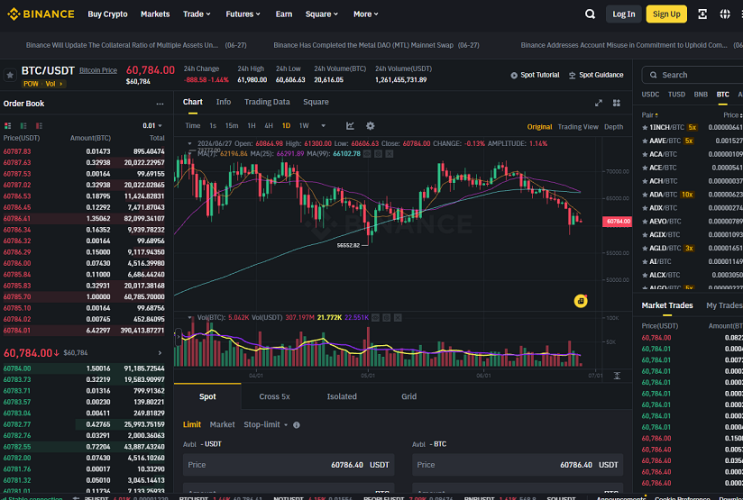Open the Order Book three-dot options
743x500 pixels.
point(160,104)
